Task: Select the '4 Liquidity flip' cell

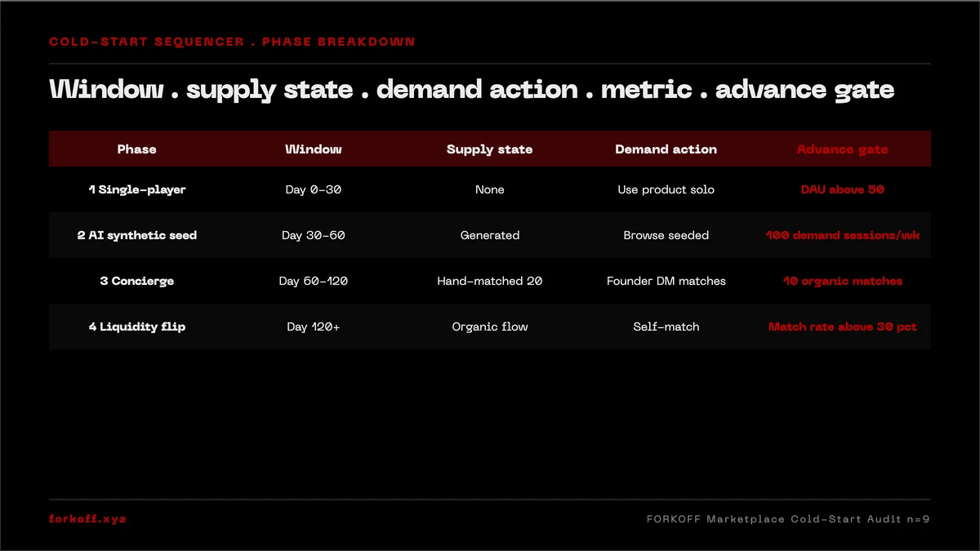Action: (137, 327)
